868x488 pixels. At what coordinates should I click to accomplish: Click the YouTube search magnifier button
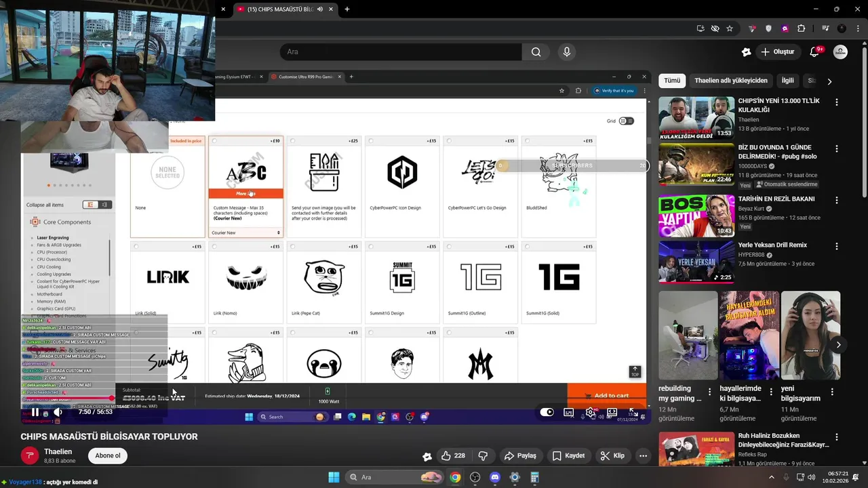click(x=536, y=52)
